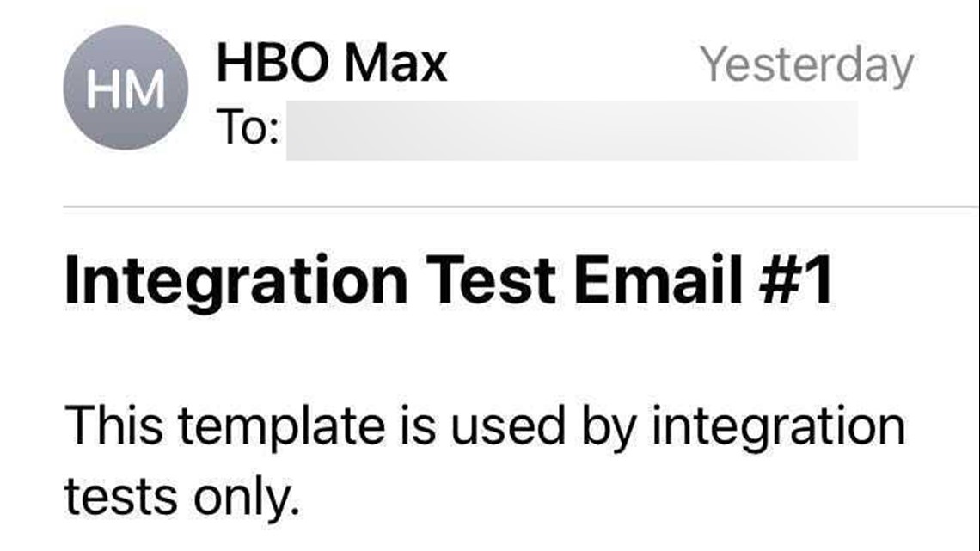This screenshot has height=551, width=980.
Task: Click the "#1" in the subject heading
Action: tap(796, 279)
